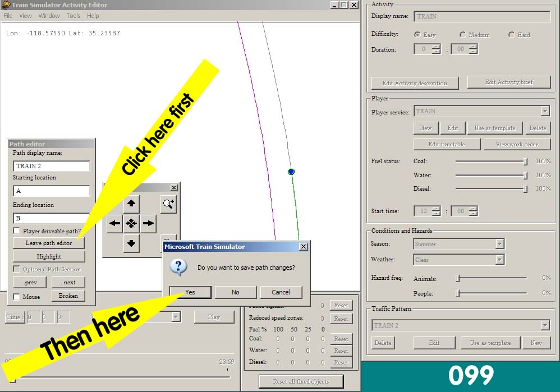
Task: Click the Starting location field
Action: pos(52,191)
